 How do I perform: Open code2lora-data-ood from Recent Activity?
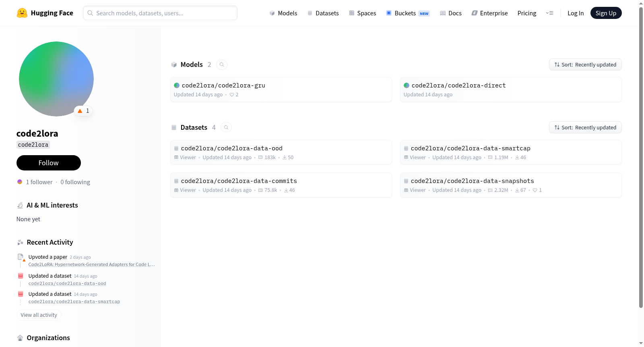(x=67, y=283)
